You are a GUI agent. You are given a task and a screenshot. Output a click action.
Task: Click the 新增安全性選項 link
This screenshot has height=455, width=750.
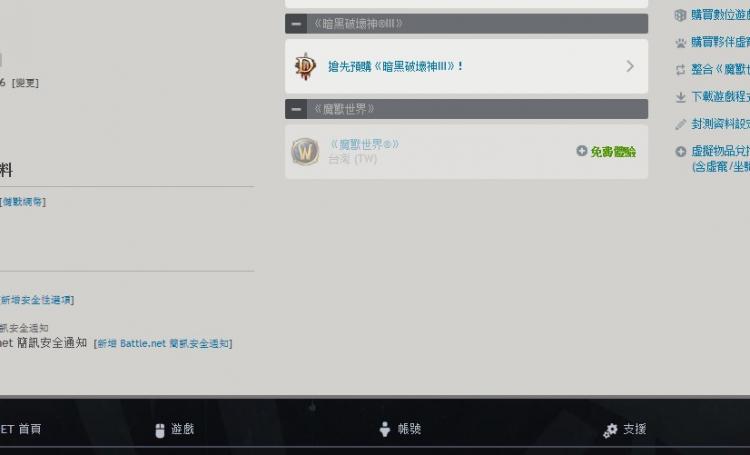tap(36, 300)
